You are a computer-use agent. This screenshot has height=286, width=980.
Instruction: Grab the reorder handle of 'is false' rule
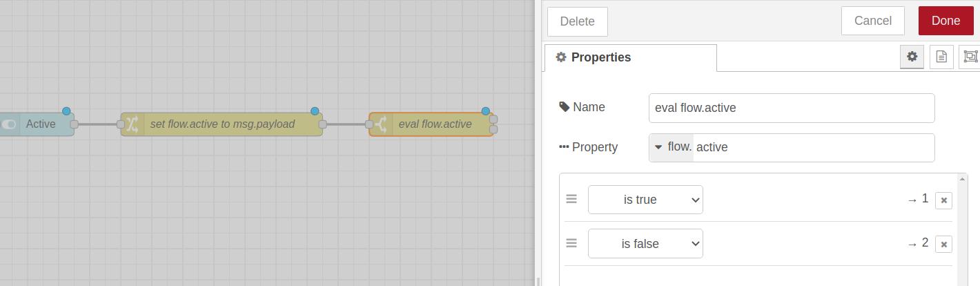click(x=571, y=243)
